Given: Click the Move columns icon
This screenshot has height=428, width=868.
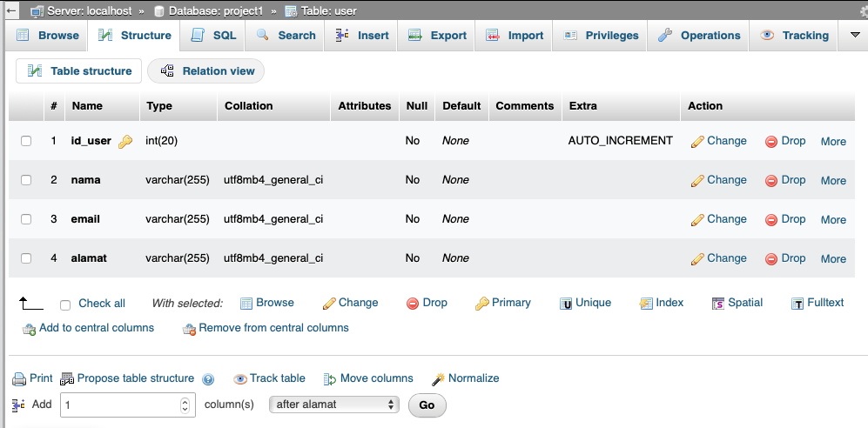Looking at the screenshot, I should click(330, 379).
